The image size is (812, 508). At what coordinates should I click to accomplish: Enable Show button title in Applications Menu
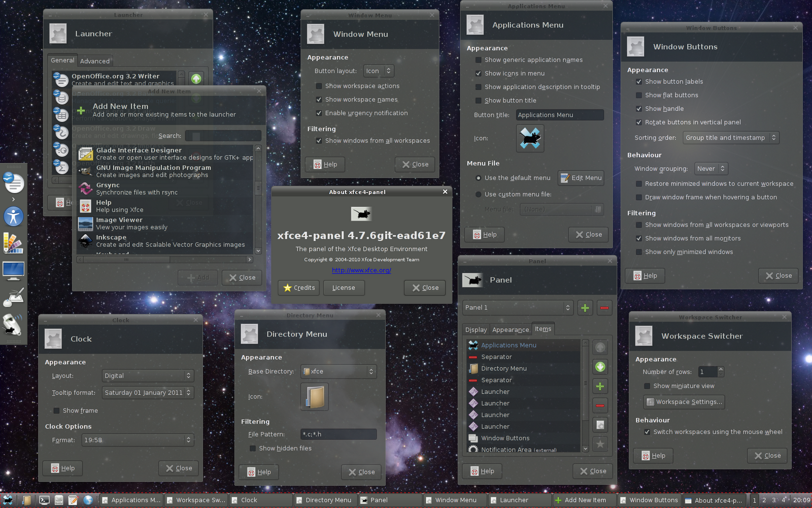coord(479,100)
